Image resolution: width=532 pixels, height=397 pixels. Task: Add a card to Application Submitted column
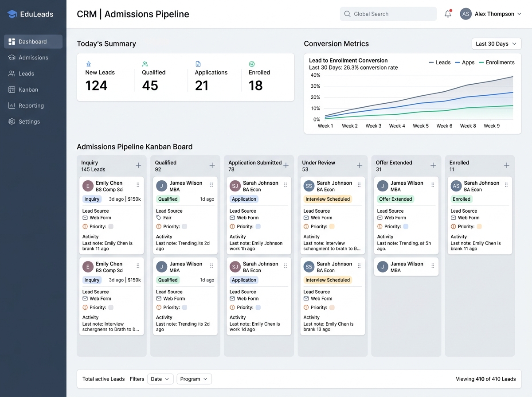pos(286,165)
